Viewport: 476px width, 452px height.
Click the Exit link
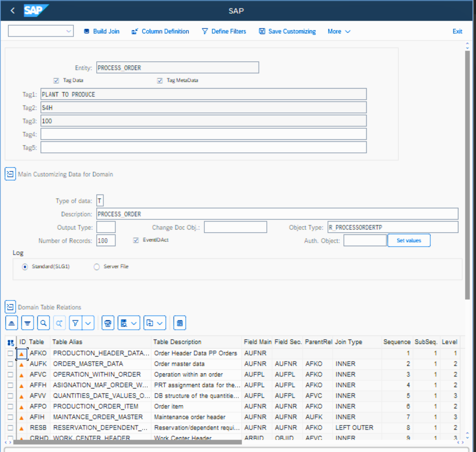(457, 32)
